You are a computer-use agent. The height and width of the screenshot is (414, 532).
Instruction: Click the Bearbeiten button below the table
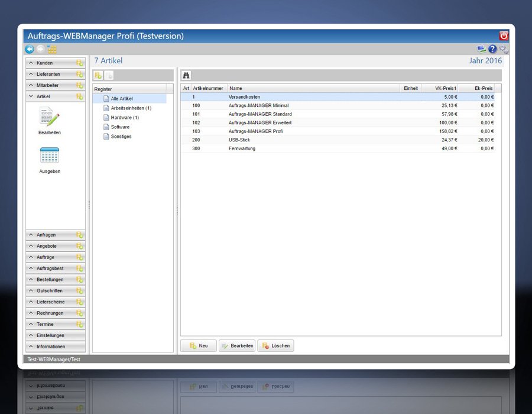click(x=237, y=346)
